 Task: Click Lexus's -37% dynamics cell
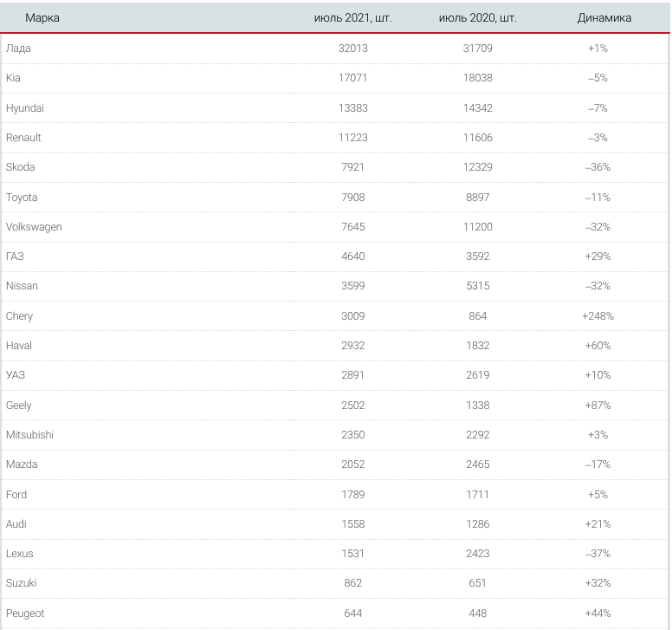point(598,554)
